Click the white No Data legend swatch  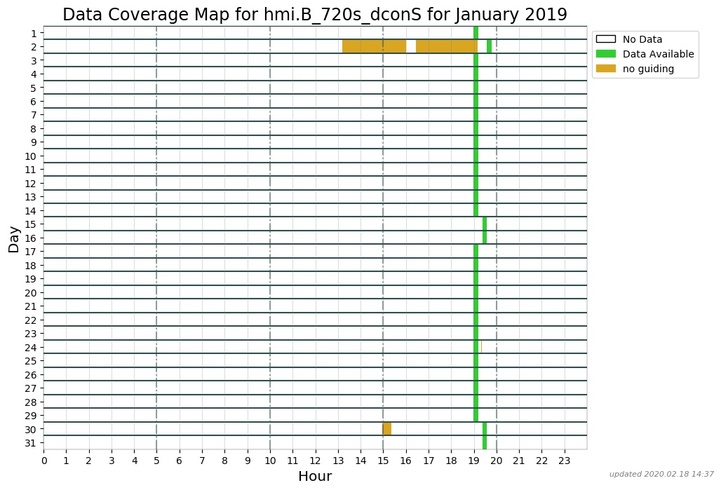point(605,39)
